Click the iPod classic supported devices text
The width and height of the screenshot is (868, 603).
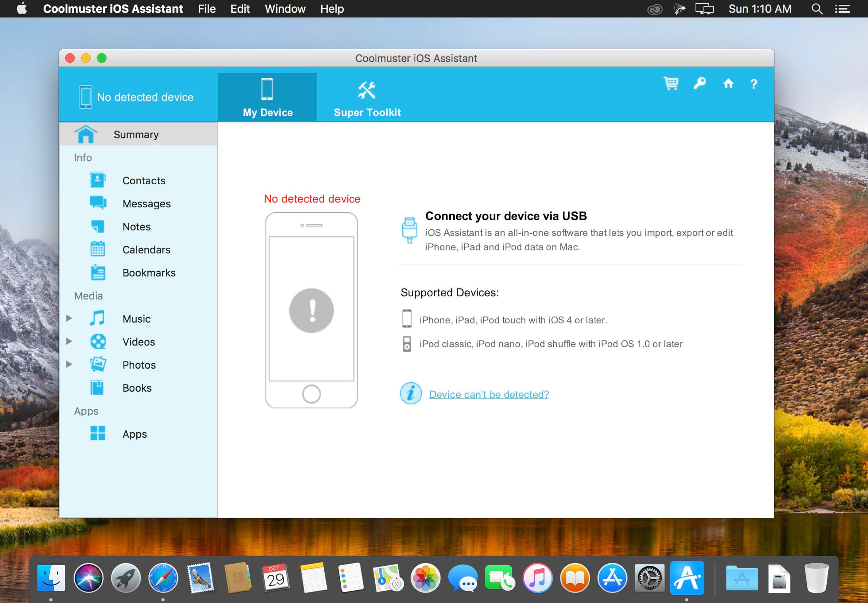tap(551, 344)
